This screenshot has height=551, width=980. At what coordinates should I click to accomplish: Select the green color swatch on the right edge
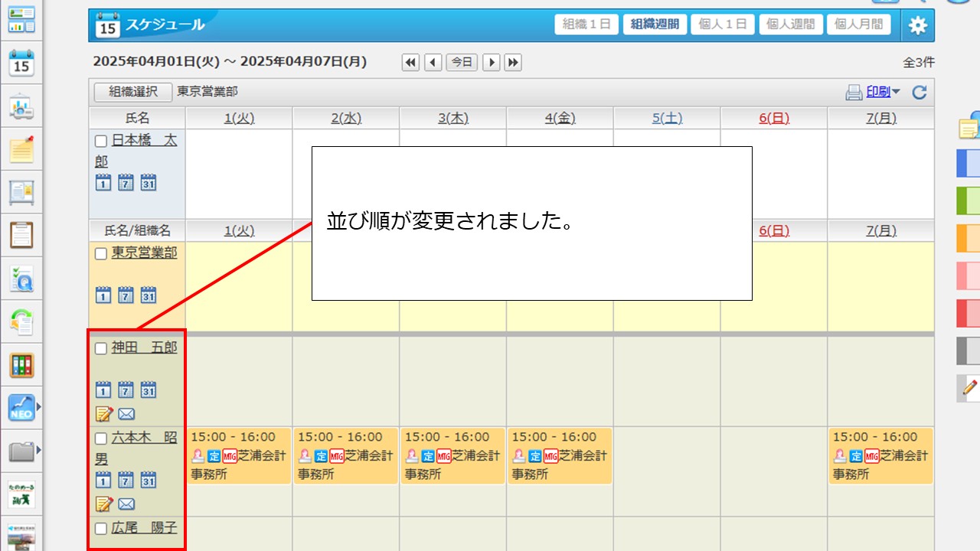pos(968,201)
